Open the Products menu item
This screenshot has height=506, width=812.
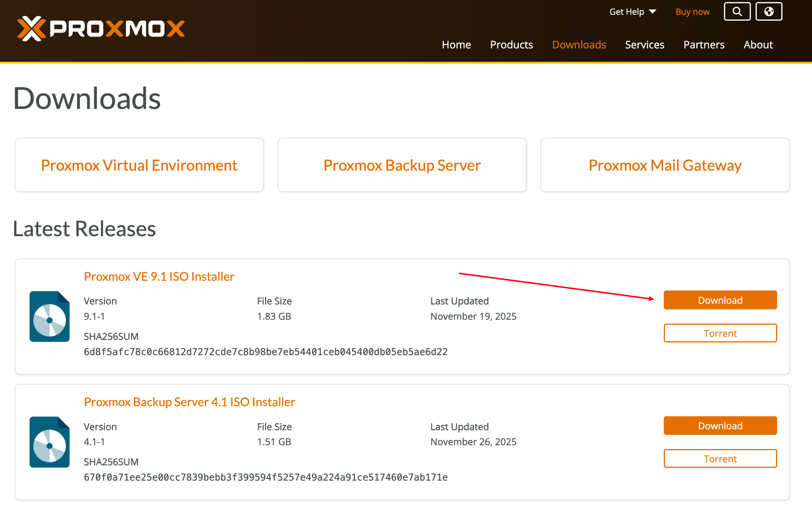511,45
